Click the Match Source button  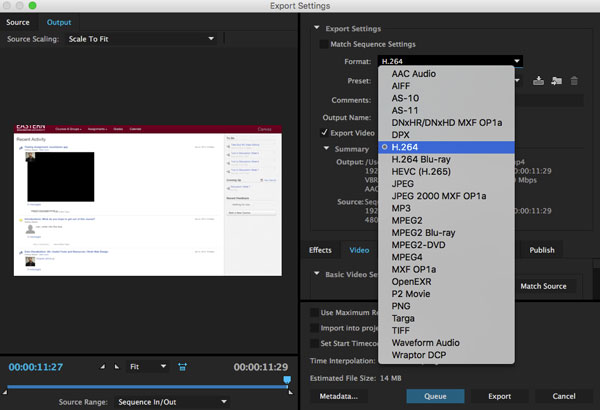click(x=543, y=286)
